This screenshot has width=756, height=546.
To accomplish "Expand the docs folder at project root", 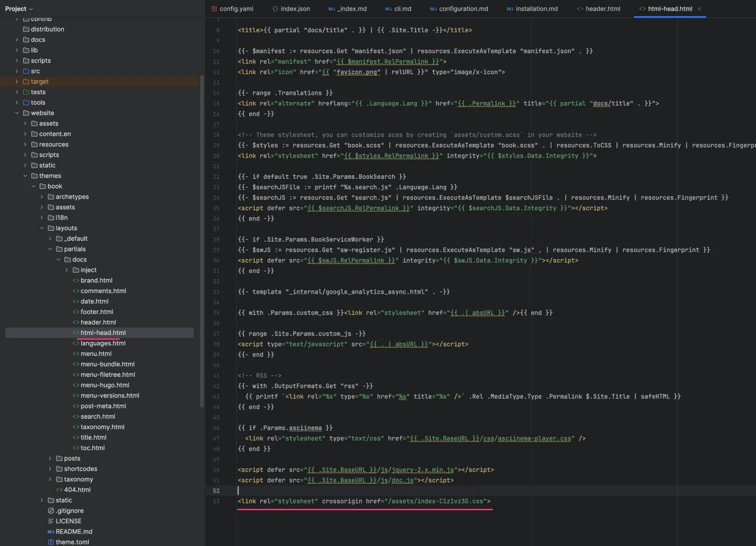I will 17,40.
